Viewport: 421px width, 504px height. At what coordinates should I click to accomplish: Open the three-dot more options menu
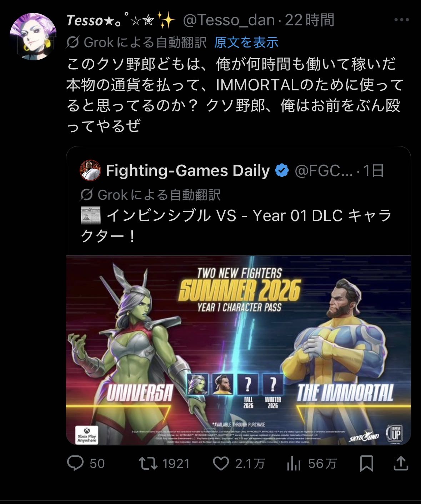pyautogui.click(x=401, y=20)
